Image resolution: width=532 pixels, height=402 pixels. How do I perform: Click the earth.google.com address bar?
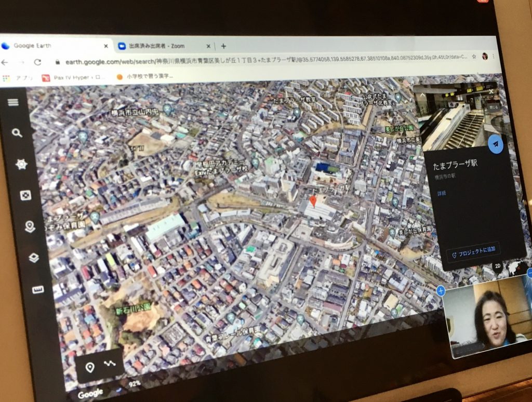[265, 60]
